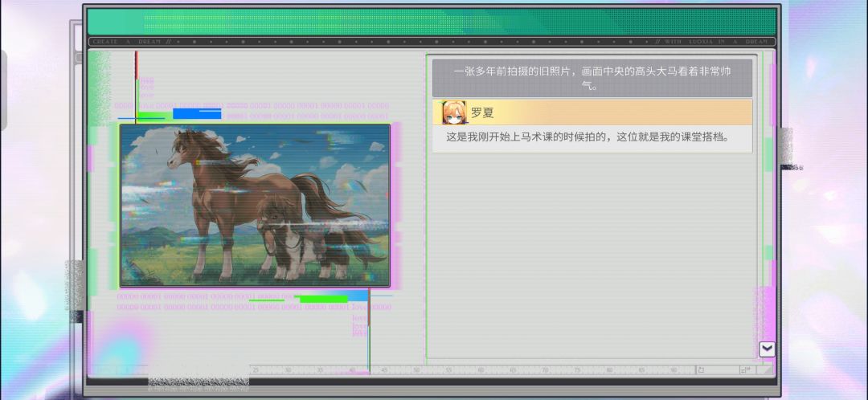Screen dimensions: 868x400
Task: Click the dialogue line mentioning 马术课
Action: click(x=588, y=137)
